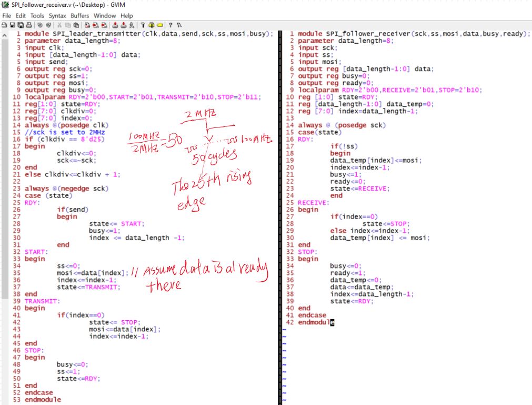The height and width of the screenshot is (405, 532).
Task: Click the left scrollbar up arrow
Action: pyautogui.click(x=4, y=35)
